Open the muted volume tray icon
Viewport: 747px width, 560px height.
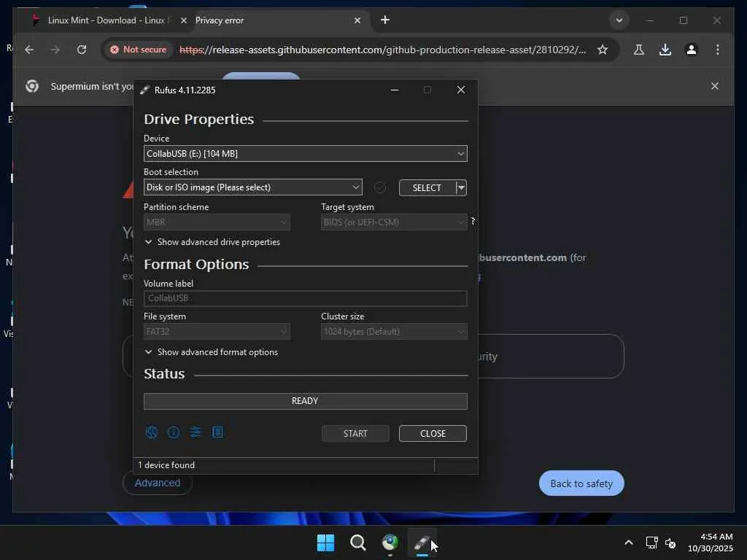pos(670,542)
